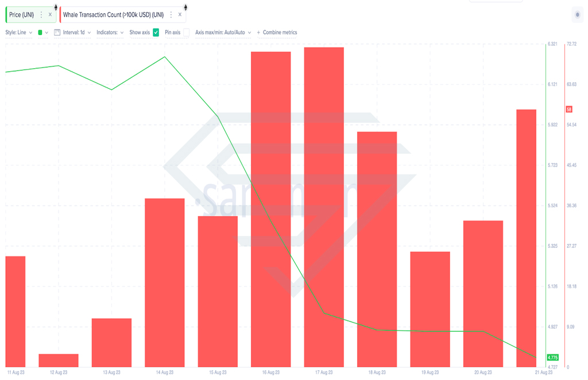588x380 pixels.
Task: Select the Whale Transaction Count (UNI) tab
Action: point(113,14)
